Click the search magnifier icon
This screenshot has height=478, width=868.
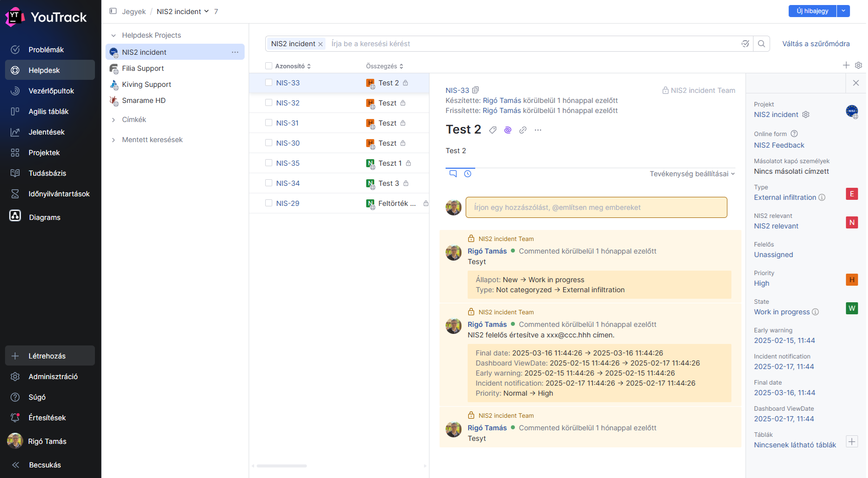point(762,44)
